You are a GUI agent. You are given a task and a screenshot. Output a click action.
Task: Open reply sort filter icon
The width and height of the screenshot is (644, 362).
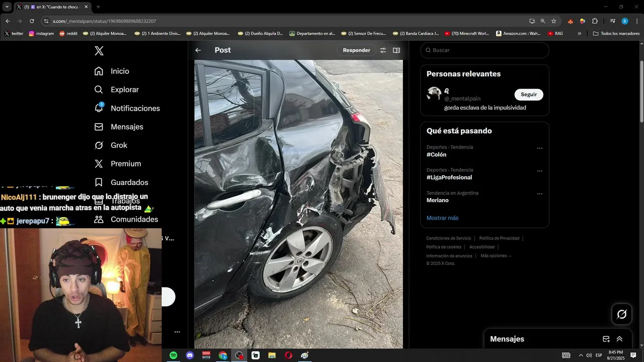coord(383,50)
